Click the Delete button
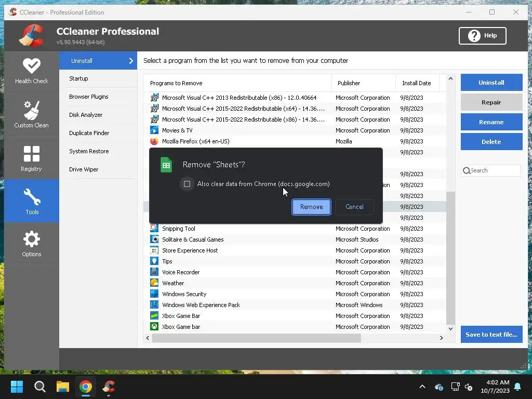532x399 pixels. click(491, 142)
